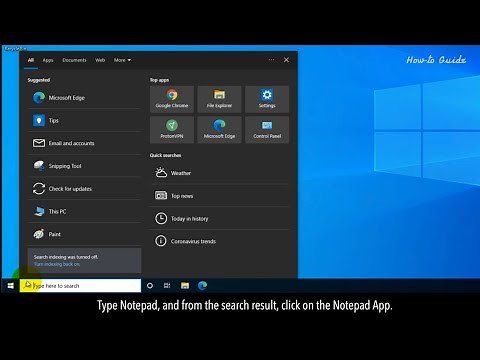Open Settings tile in Top apps
The width and height of the screenshot is (480, 360).
[267, 99]
